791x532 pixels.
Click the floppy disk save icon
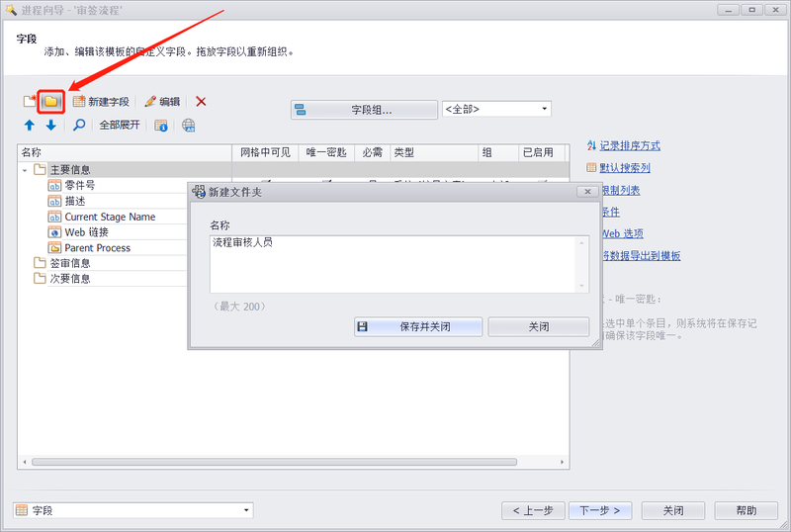[362, 326]
